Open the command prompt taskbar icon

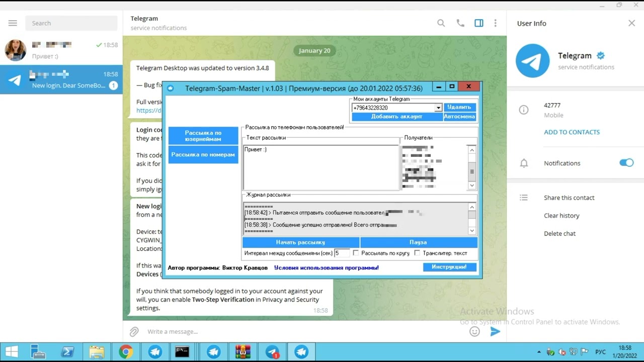click(x=182, y=352)
